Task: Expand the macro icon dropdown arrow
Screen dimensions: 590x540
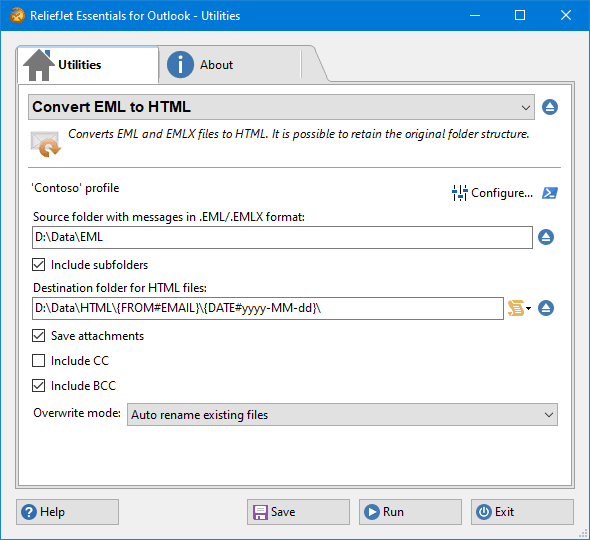Action: click(528, 309)
